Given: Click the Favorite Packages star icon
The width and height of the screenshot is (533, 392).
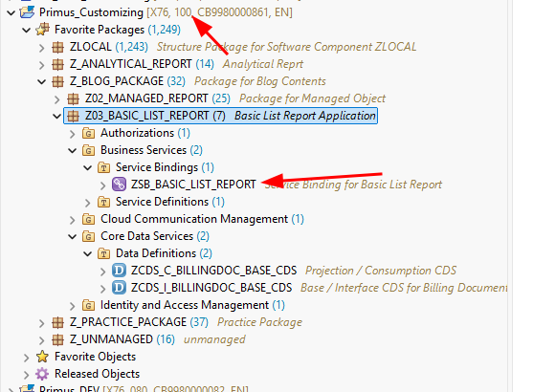Looking at the screenshot, I should coord(42,30).
